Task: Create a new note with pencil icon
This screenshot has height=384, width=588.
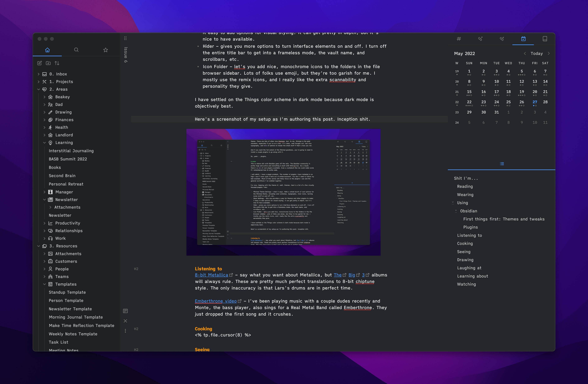Action: tap(40, 63)
